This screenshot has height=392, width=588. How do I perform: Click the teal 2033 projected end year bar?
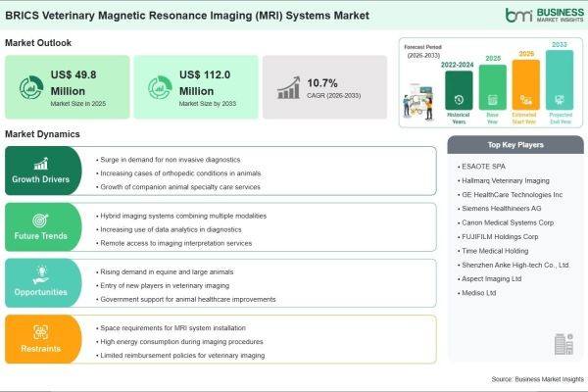pyautogui.click(x=560, y=80)
